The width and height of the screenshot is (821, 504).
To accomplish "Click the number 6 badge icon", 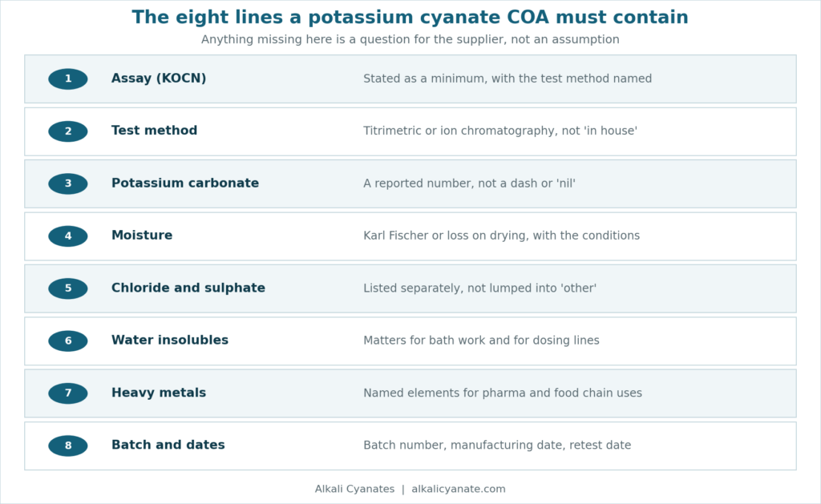I will pyautogui.click(x=68, y=341).
